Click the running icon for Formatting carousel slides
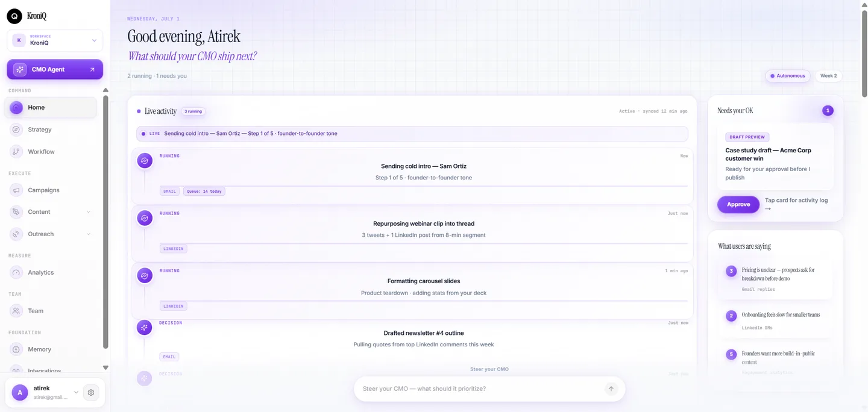Image resolution: width=868 pixels, height=412 pixels. 144,276
